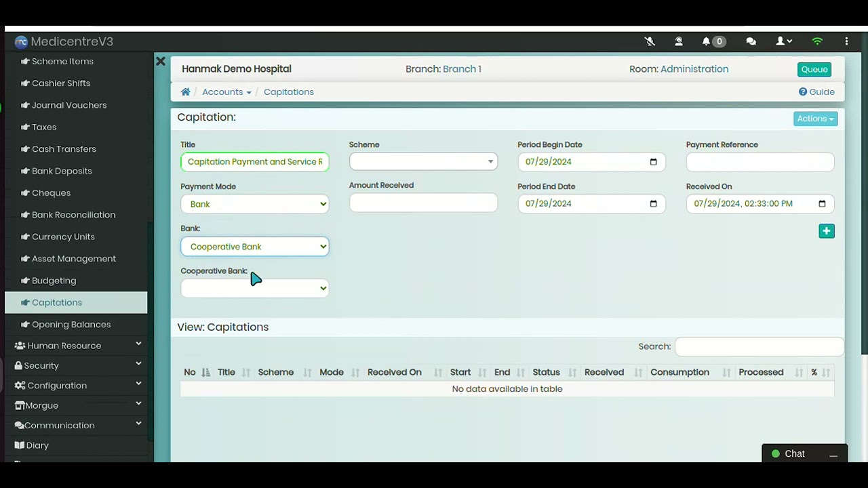This screenshot has height=488, width=868.
Task: Close the sidebar with the X icon
Action: 161,62
